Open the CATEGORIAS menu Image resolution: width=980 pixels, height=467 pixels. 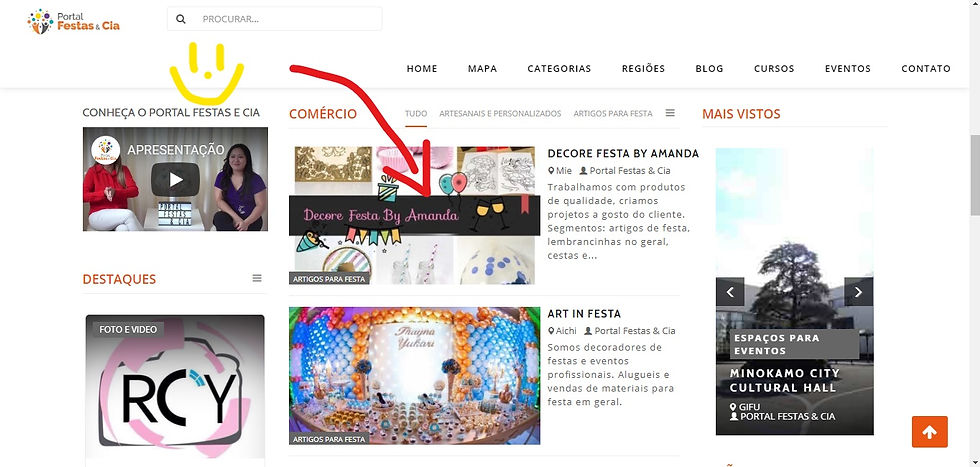click(559, 69)
